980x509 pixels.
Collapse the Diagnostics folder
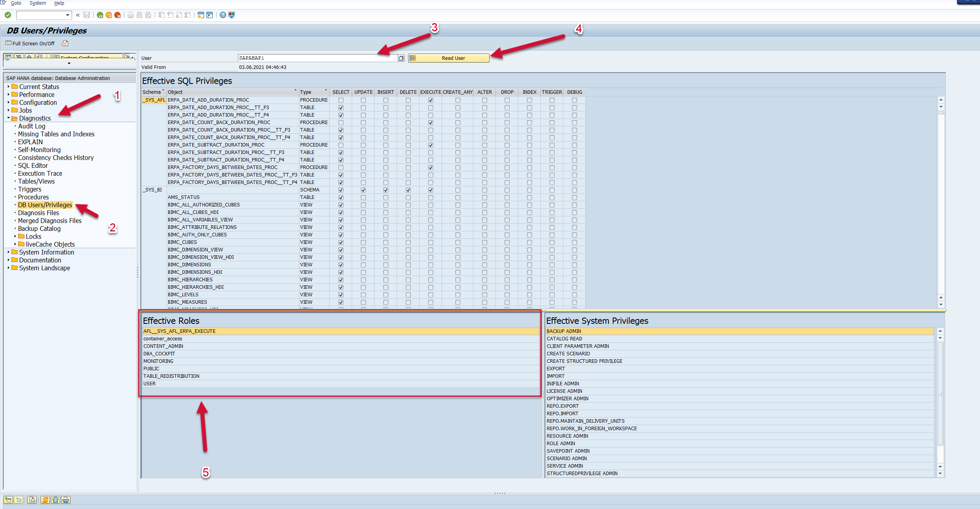pyautogui.click(x=8, y=118)
